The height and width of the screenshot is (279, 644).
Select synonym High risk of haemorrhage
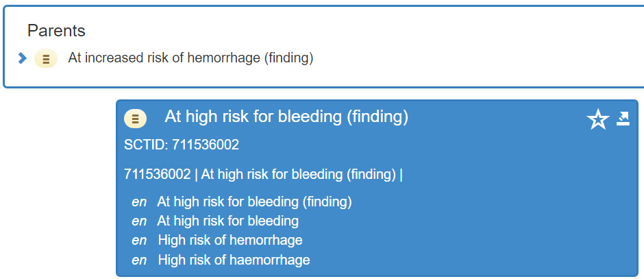point(234,260)
